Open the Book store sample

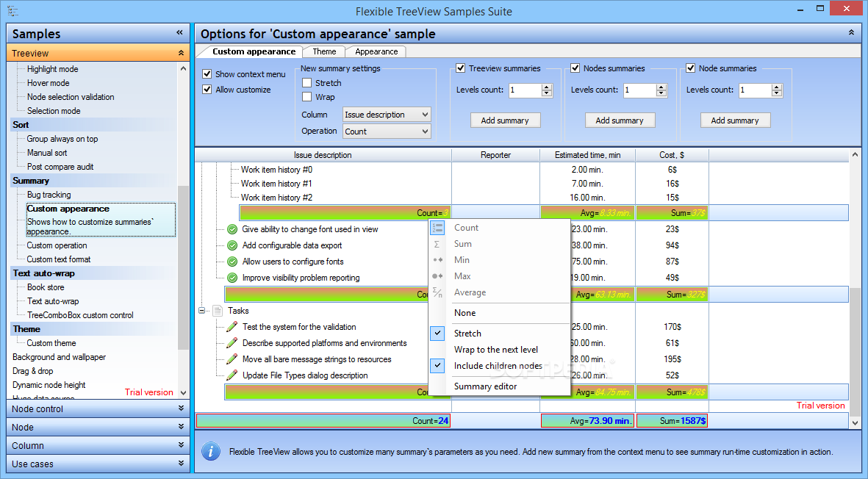coord(46,287)
